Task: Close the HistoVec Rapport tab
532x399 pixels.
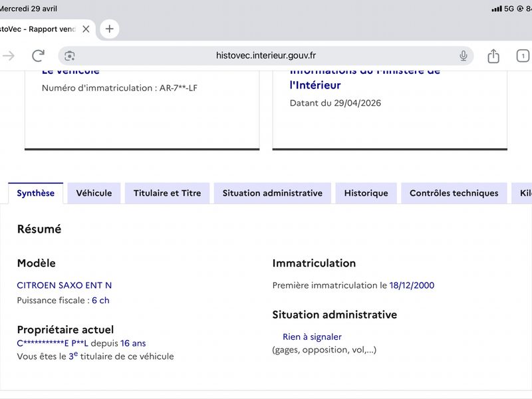Action: coord(86,29)
